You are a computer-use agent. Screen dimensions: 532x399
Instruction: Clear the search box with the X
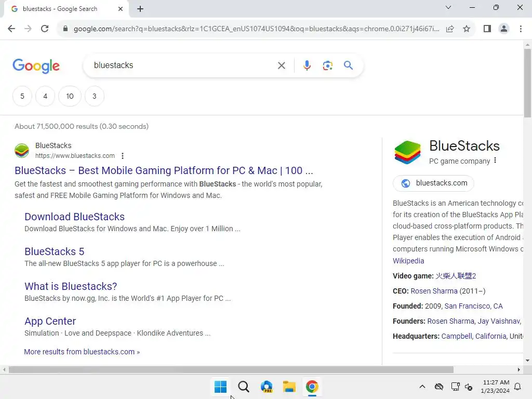[281, 65]
